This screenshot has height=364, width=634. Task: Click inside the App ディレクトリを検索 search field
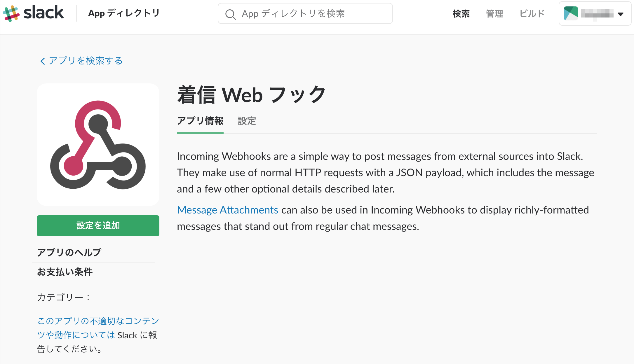(305, 13)
